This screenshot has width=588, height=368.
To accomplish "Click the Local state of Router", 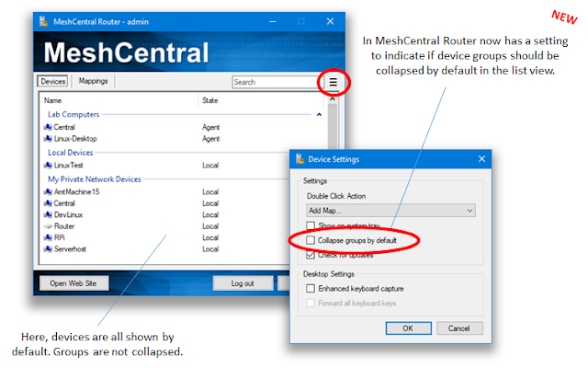I will (210, 226).
